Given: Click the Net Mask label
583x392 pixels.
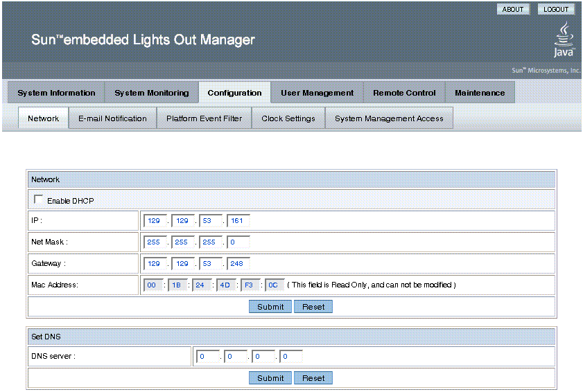Looking at the screenshot, I should pyautogui.click(x=49, y=242).
